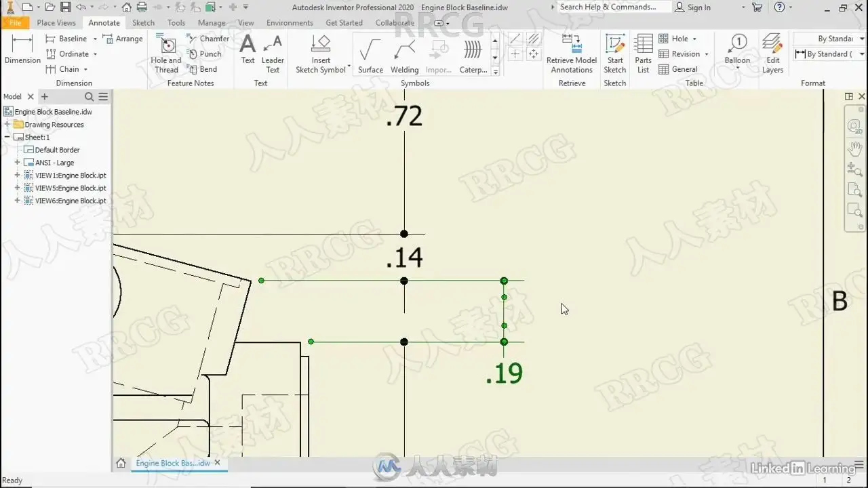Select the Surface texture symbol

tap(370, 56)
